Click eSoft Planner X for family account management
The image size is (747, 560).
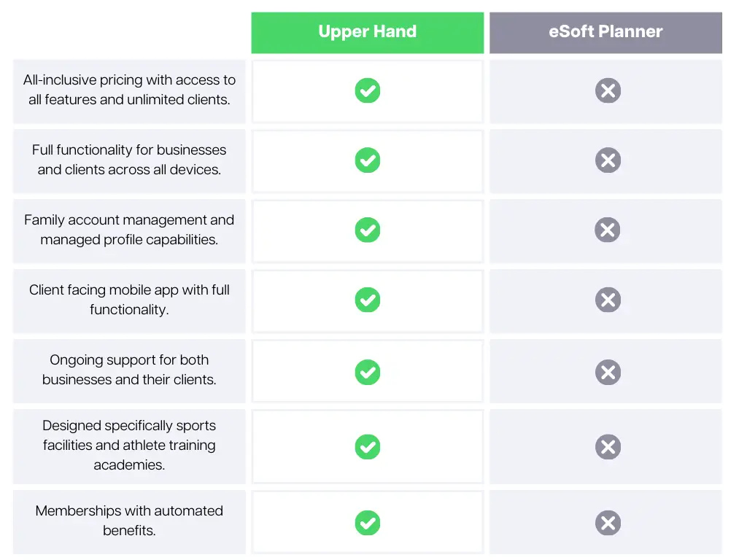[608, 230]
